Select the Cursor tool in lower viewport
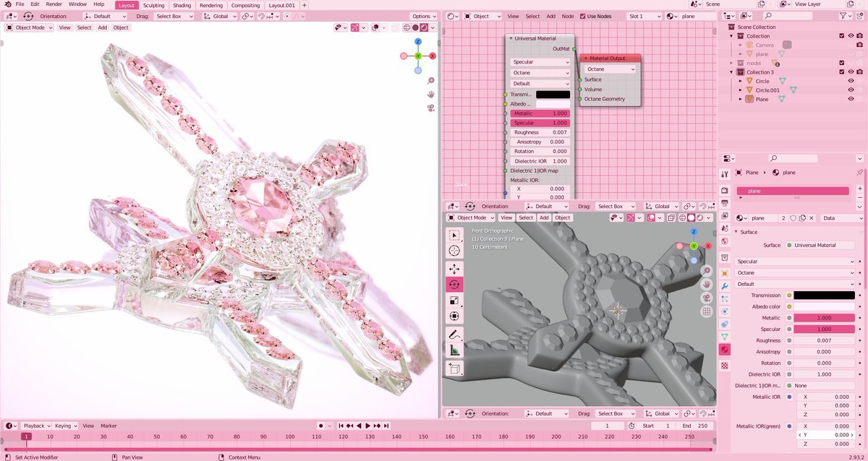Viewport: 868px width, 461px height. point(454,251)
